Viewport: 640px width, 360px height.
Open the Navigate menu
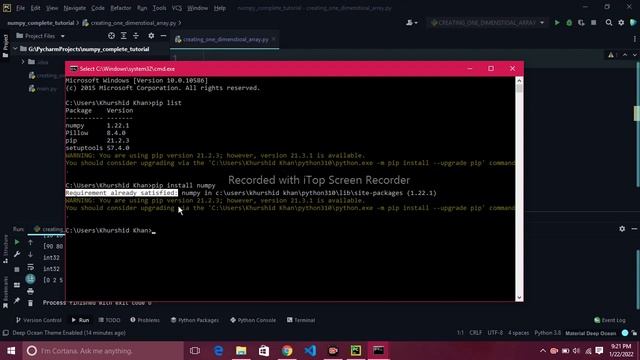pyautogui.click(x=75, y=8)
